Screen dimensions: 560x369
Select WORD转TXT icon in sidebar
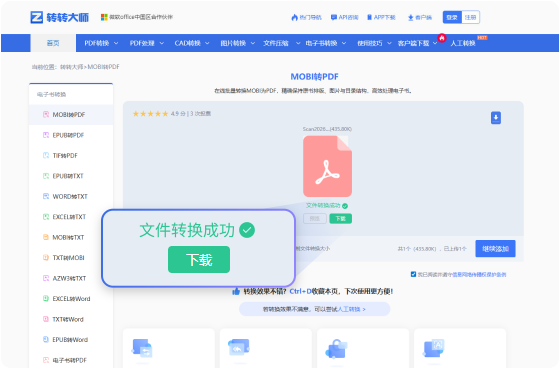pyautogui.click(x=46, y=196)
